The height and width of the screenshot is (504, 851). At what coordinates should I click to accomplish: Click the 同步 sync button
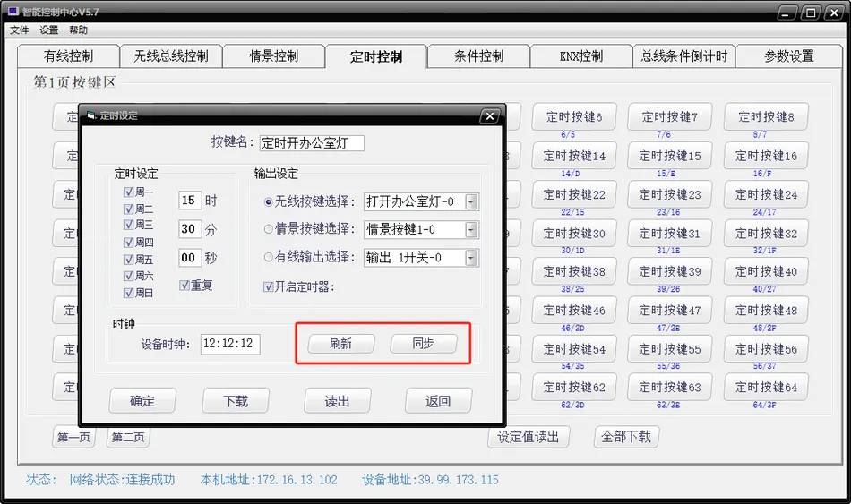pos(424,344)
